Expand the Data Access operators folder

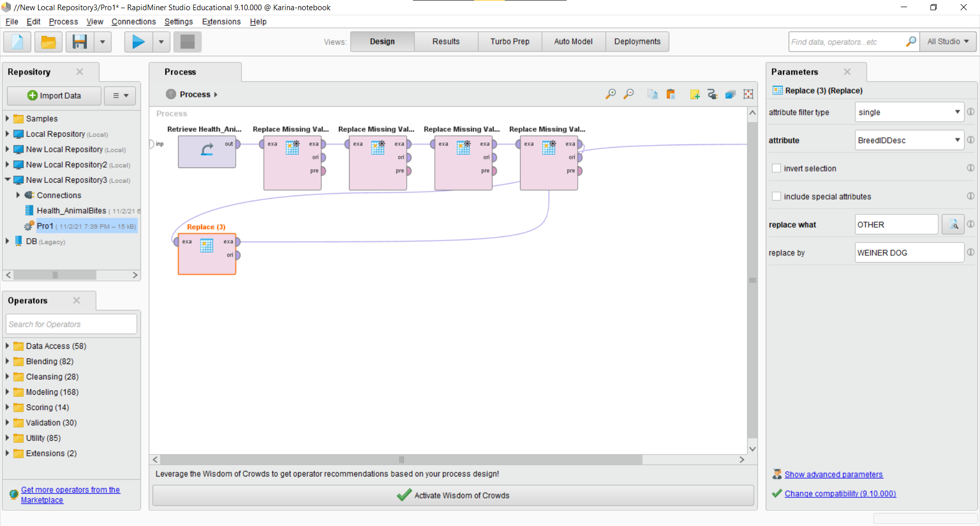coord(7,346)
